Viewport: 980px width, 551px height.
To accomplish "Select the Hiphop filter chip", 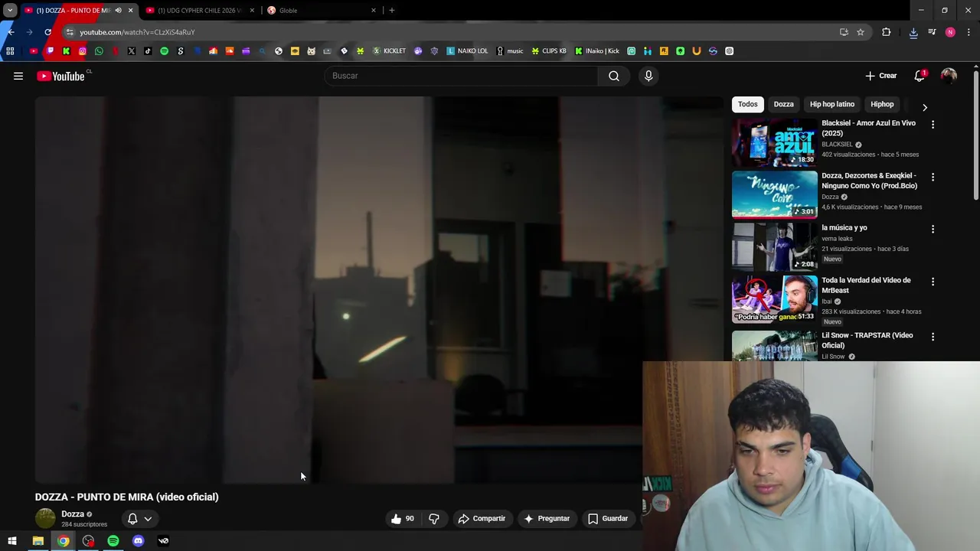I will (882, 104).
